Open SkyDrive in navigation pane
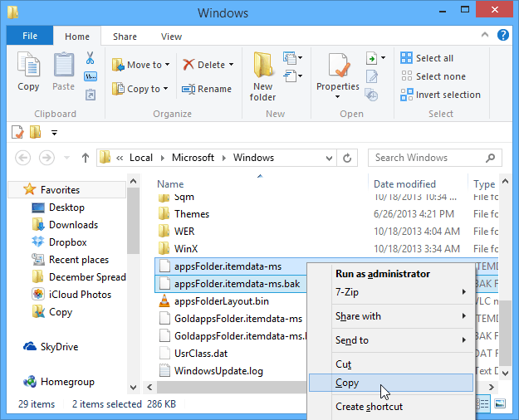Image resolution: width=519 pixels, height=420 pixels. pyautogui.click(x=51, y=346)
